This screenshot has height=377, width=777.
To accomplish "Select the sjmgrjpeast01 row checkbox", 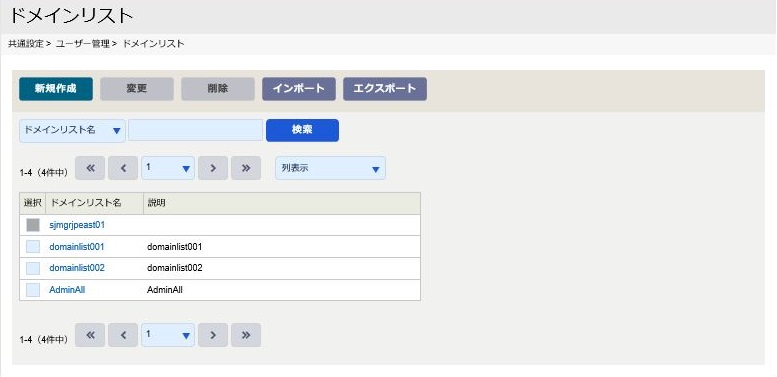I will [x=33, y=225].
